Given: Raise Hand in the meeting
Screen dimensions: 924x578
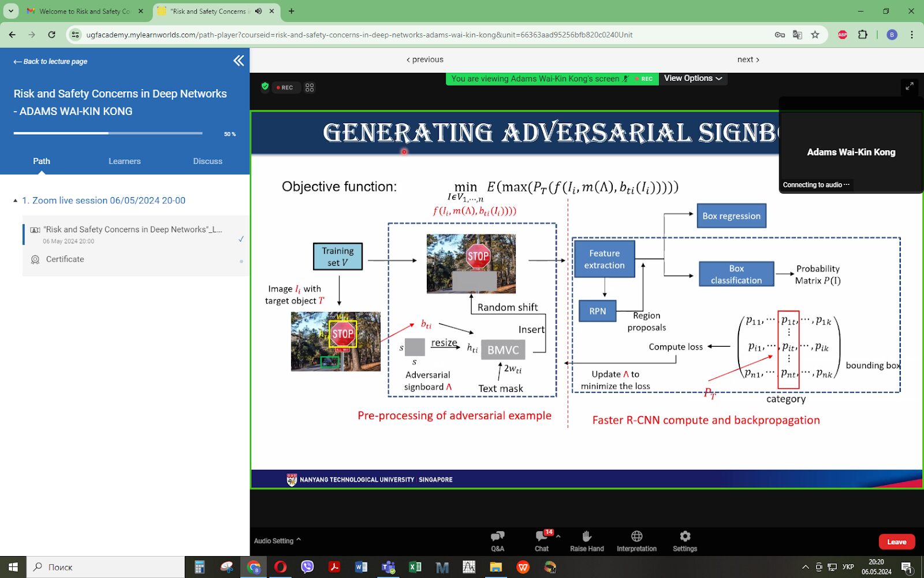Looking at the screenshot, I should tap(587, 541).
